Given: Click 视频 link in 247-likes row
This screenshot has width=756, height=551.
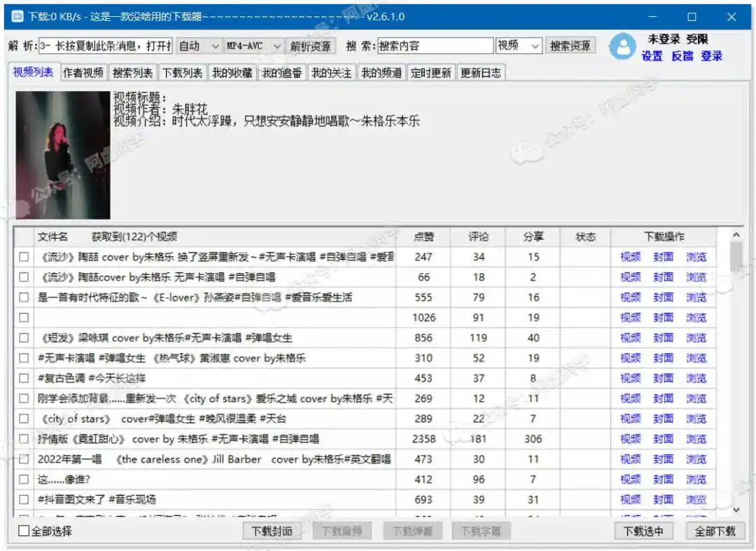Looking at the screenshot, I should 630,257.
